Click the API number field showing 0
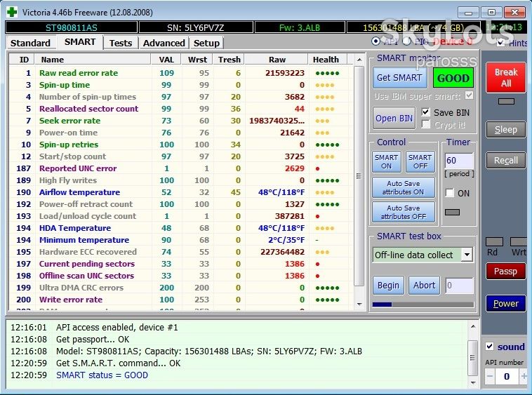The image size is (532, 395). point(507,376)
